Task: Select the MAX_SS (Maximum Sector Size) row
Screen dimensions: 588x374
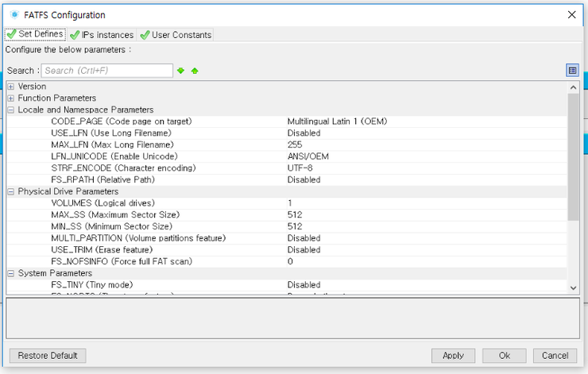Action: pos(287,214)
